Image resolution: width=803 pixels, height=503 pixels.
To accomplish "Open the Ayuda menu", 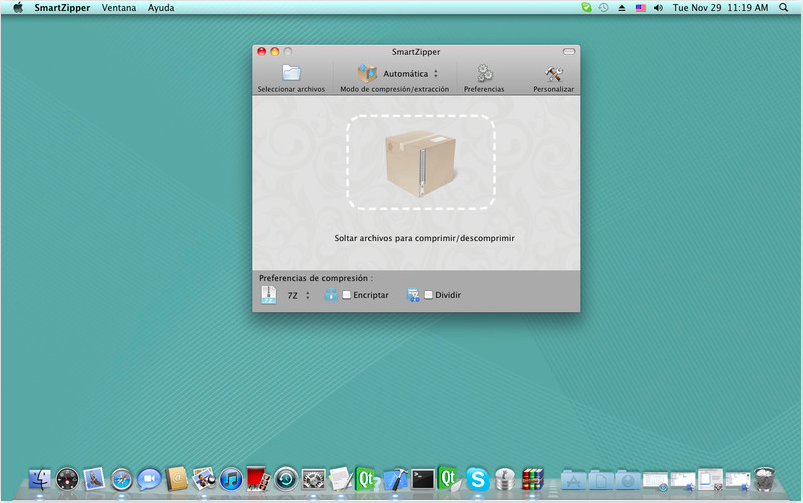I will pyautogui.click(x=161, y=8).
